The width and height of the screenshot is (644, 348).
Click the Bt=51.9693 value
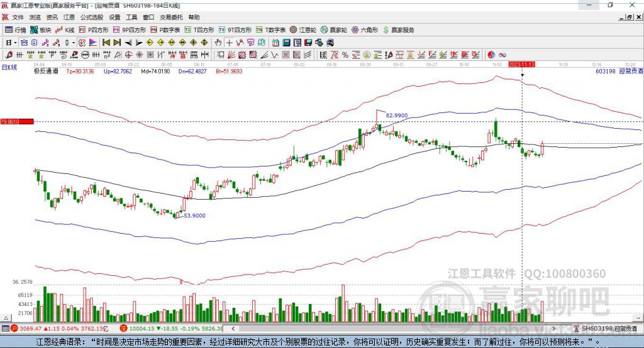(229, 72)
